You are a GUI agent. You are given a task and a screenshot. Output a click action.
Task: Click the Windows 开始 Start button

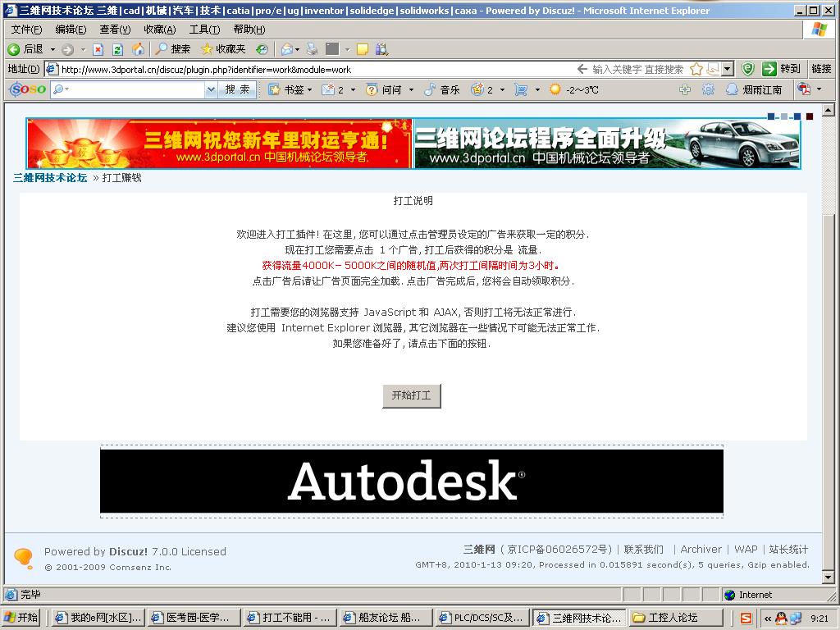(21, 618)
